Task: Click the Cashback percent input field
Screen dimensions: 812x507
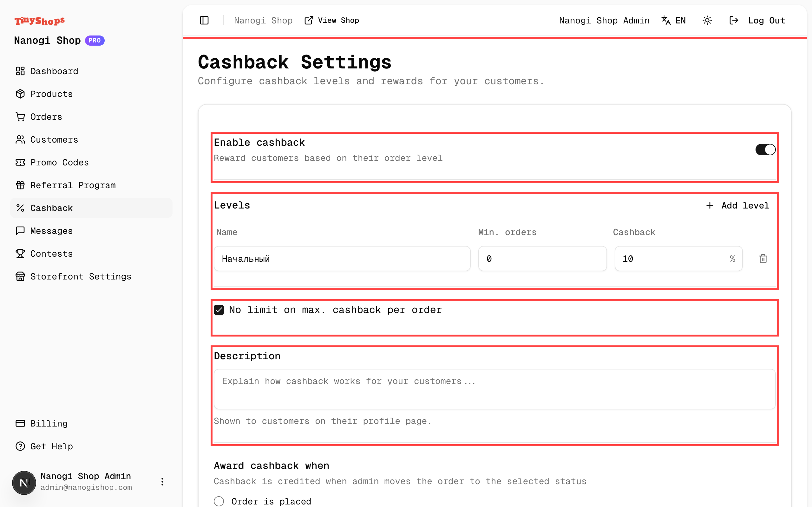Action: [x=671, y=259]
